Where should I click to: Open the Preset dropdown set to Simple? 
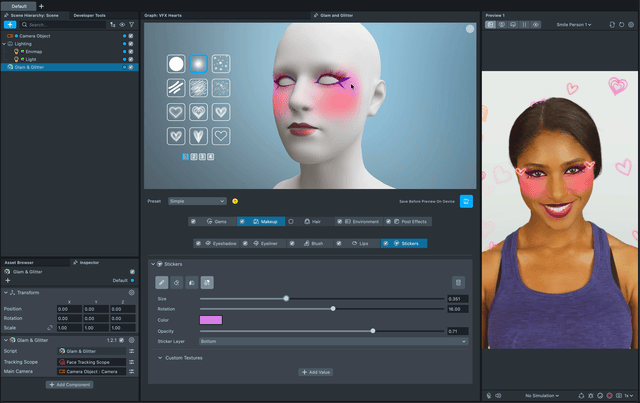(196, 201)
